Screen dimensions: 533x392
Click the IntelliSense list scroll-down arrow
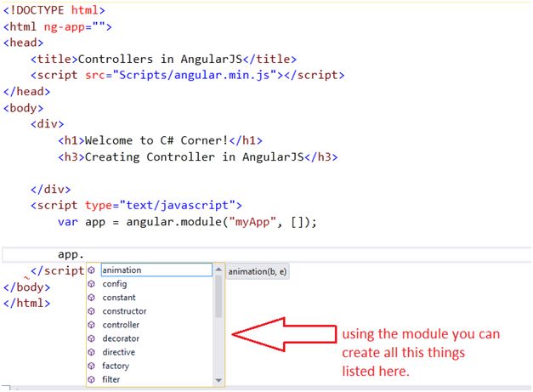[218, 380]
